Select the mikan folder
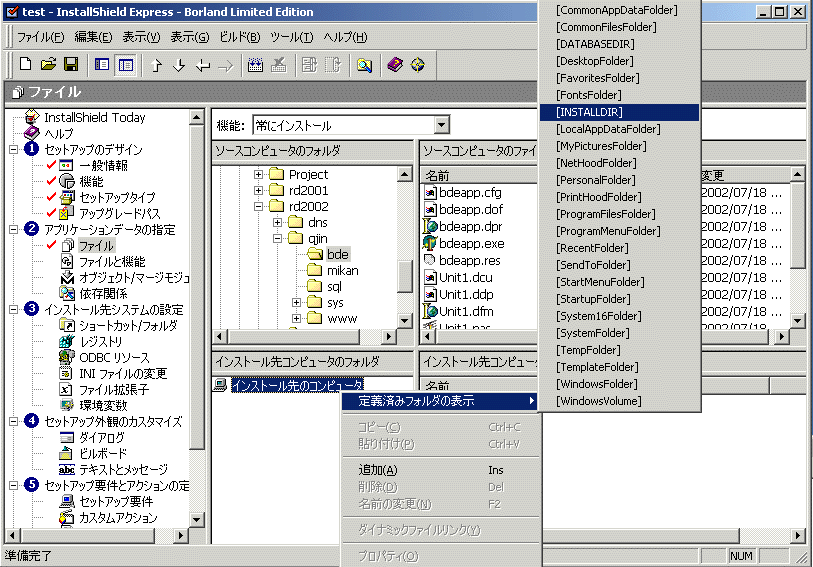The width and height of the screenshot is (813, 567). (342, 271)
